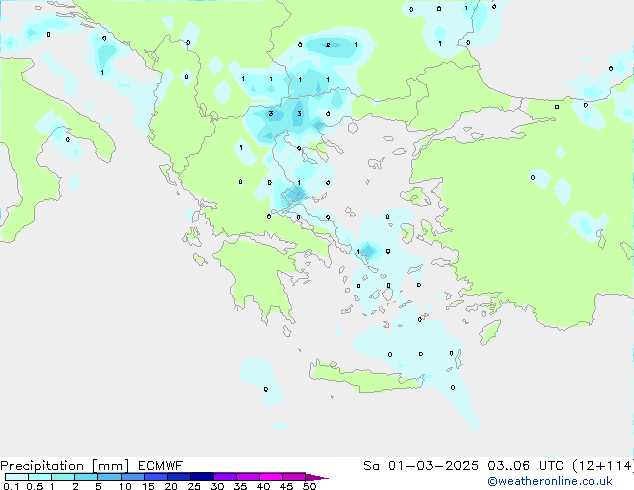The image size is (634, 490).
Task: Pick the magenta swatch between 40 and 45
Action: 271,477
